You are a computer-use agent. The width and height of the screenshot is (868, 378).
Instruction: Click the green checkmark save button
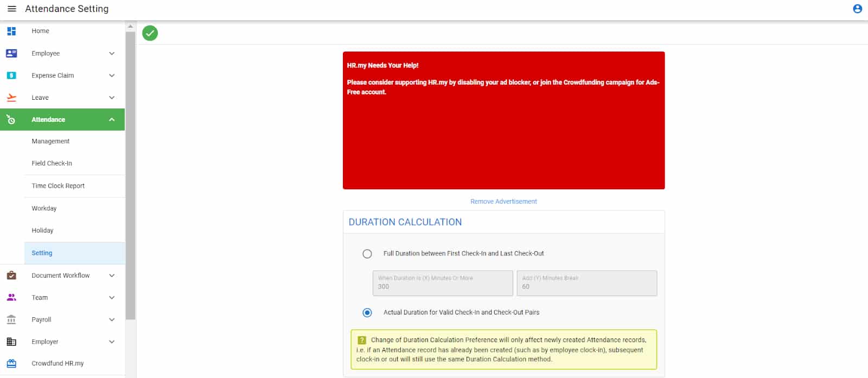click(x=150, y=33)
